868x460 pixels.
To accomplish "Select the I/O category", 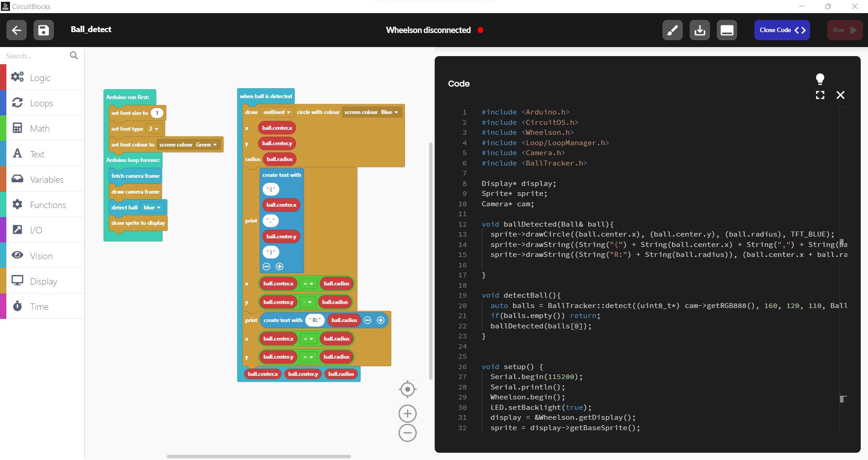I will pos(36,230).
